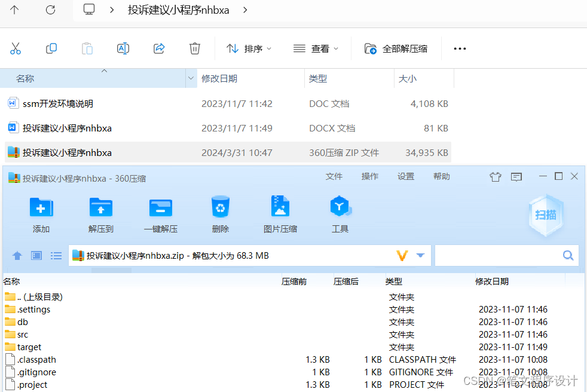Open the 排序 sort dropdown
This screenshot has height=392, width=587.
coord(249,48)
